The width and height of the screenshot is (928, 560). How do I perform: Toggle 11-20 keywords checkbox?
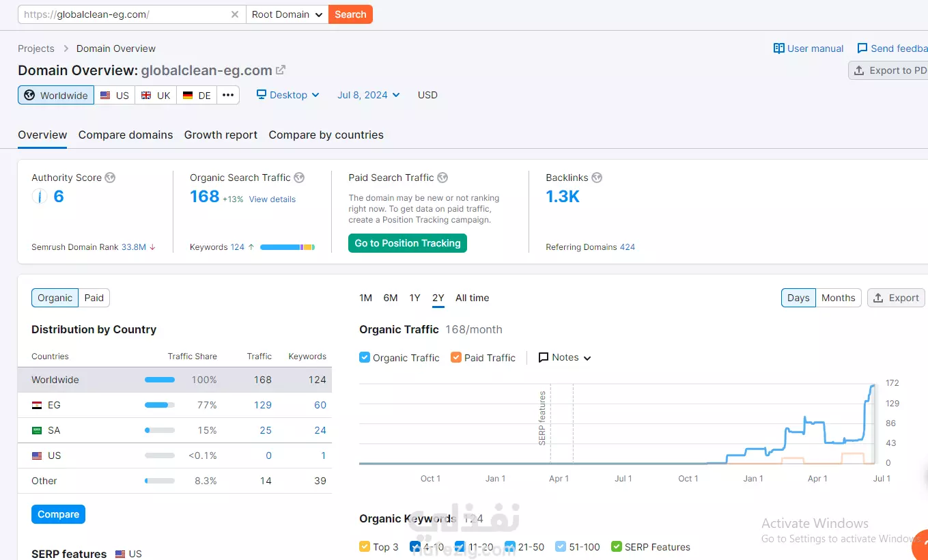point(460,546)
